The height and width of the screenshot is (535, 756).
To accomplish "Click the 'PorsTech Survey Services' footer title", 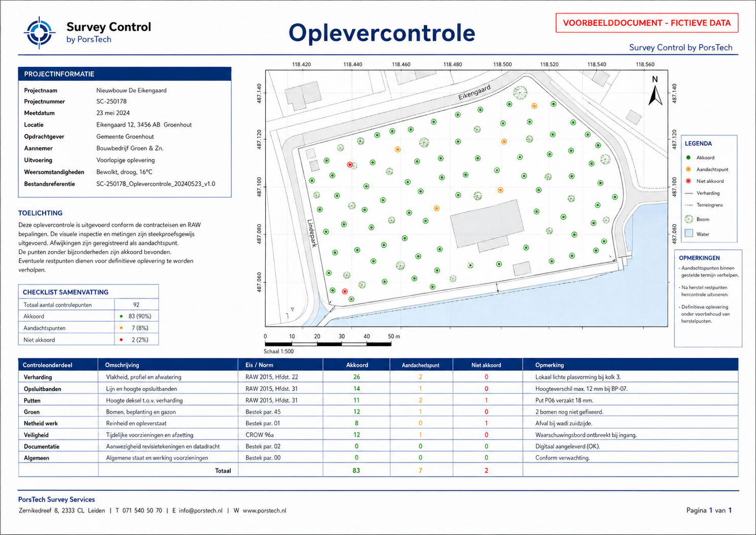I will pyautogui.click(x=57, y=500).
